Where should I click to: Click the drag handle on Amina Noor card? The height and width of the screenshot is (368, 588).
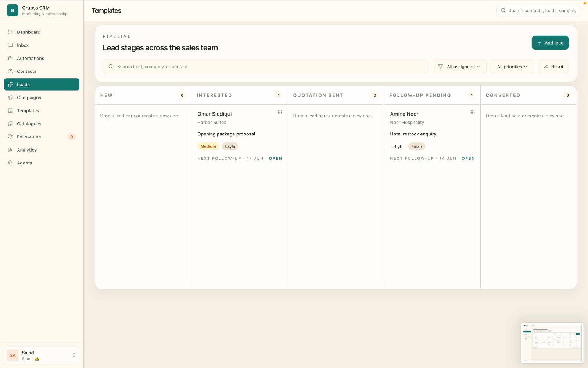[x=473, y=113]
